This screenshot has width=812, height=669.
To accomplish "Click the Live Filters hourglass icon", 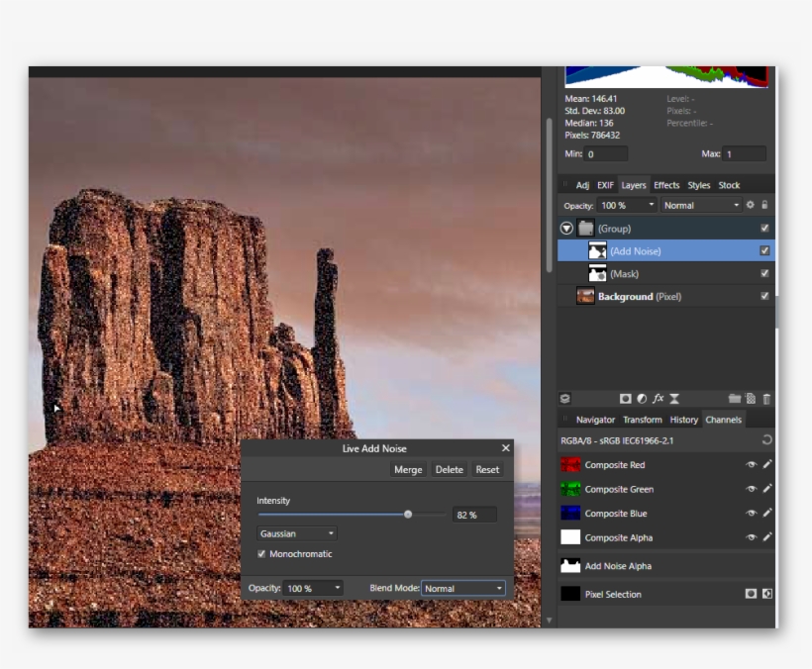I will [x=674, y=399].
